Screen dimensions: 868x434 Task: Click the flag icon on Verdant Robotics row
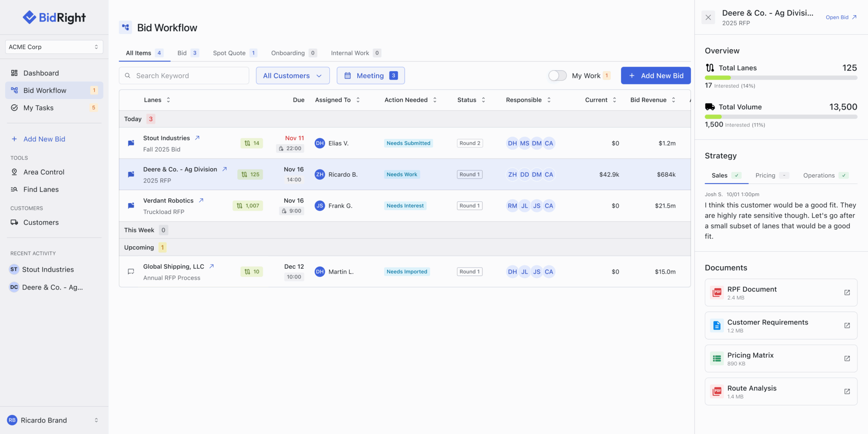point(131,206)
